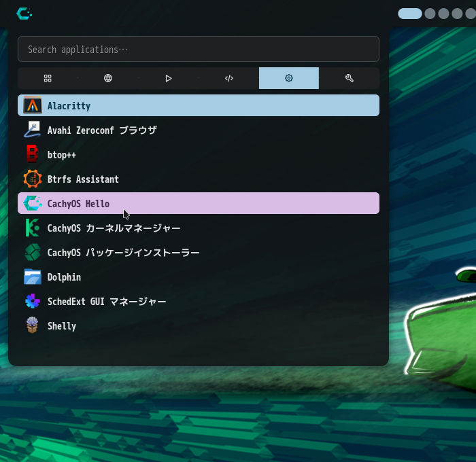The width and height of the screenshot is (476, 462).
Task: Click the Avahi Zeroconf browser icon
Action: click(x=33, y=130)
